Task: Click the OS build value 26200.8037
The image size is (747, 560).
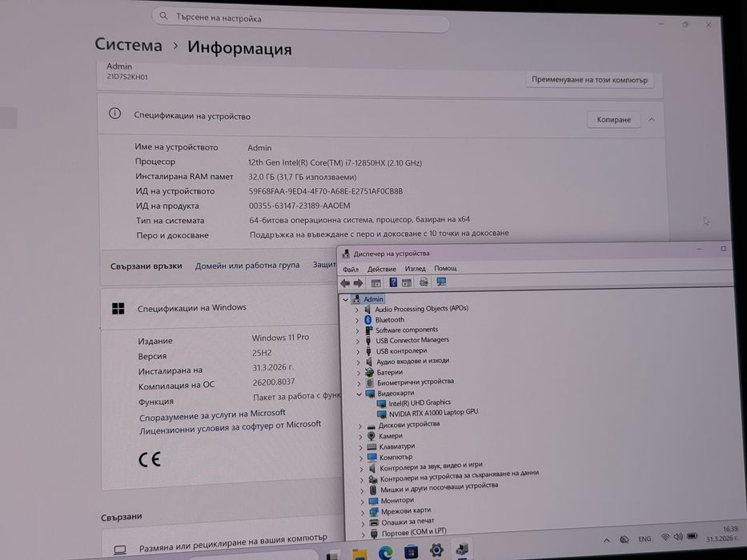Action: [x=274, y=382]
